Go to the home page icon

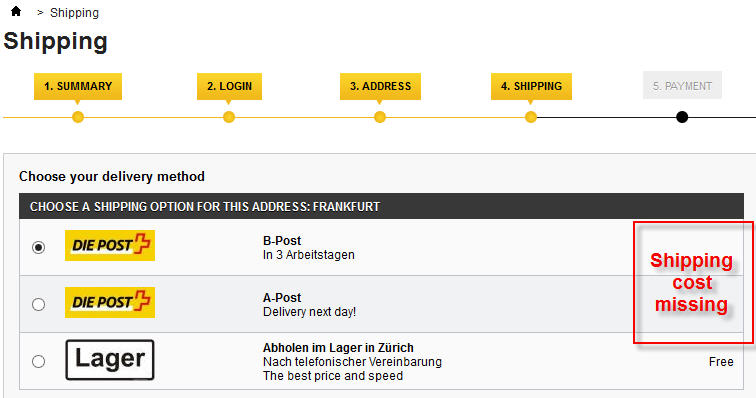16,11
